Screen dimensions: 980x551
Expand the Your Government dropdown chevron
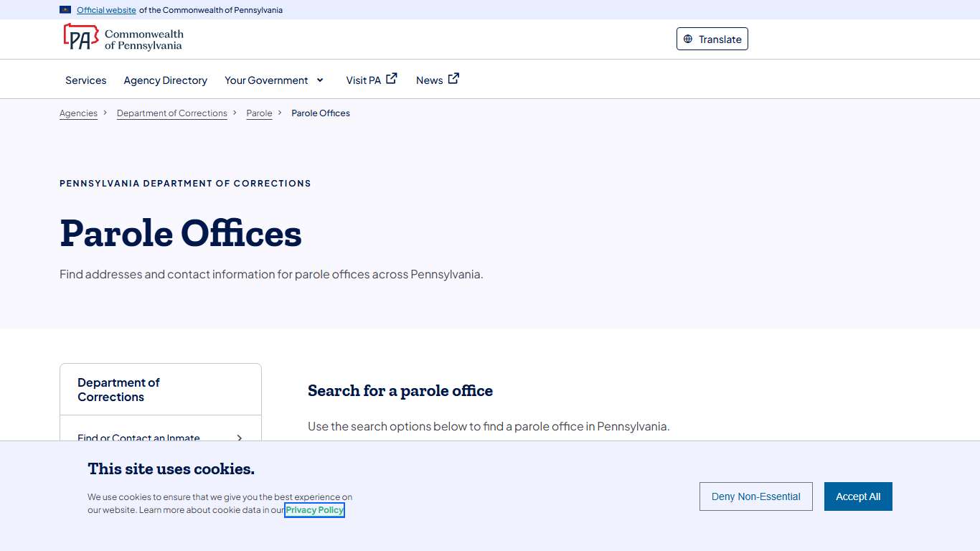click(x=321, y=80)
